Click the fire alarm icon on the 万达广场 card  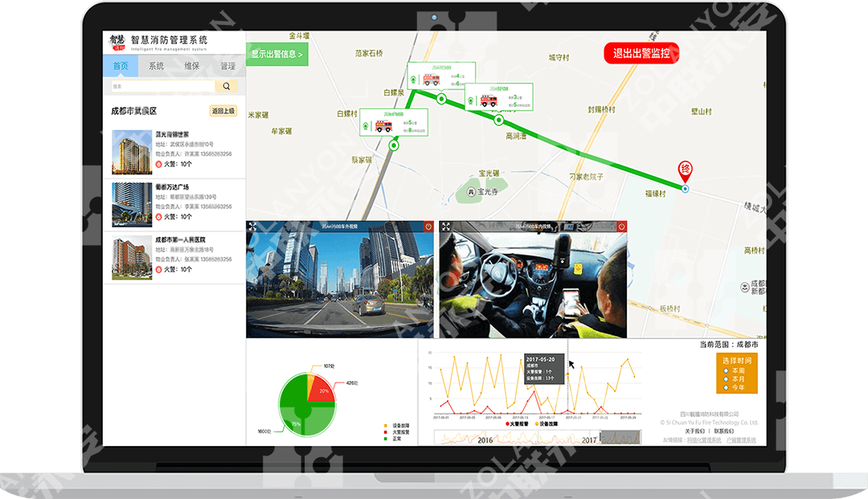[158, 217]
